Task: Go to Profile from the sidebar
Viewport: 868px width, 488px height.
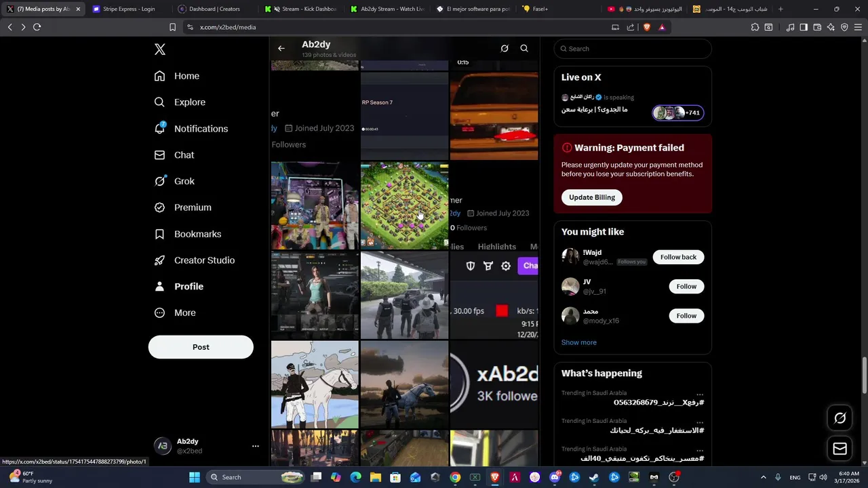Action: (x=179, y=287)
